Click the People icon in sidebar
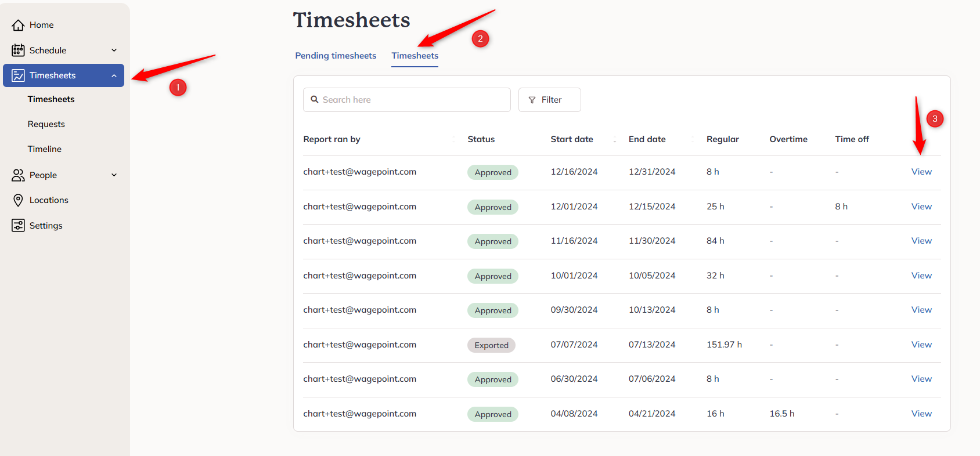The image size is (980, 456). (x=18, y=175)
